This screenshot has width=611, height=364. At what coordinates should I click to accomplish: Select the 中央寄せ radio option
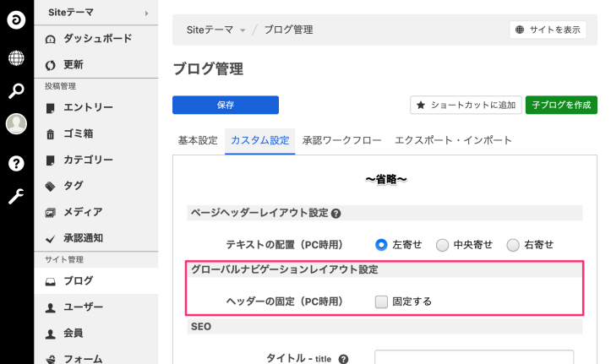[442, 245]
